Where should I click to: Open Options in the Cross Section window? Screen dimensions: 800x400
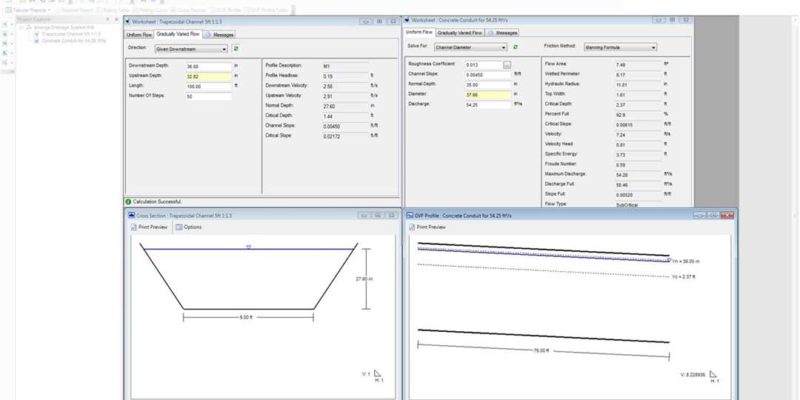coord(188,227)
